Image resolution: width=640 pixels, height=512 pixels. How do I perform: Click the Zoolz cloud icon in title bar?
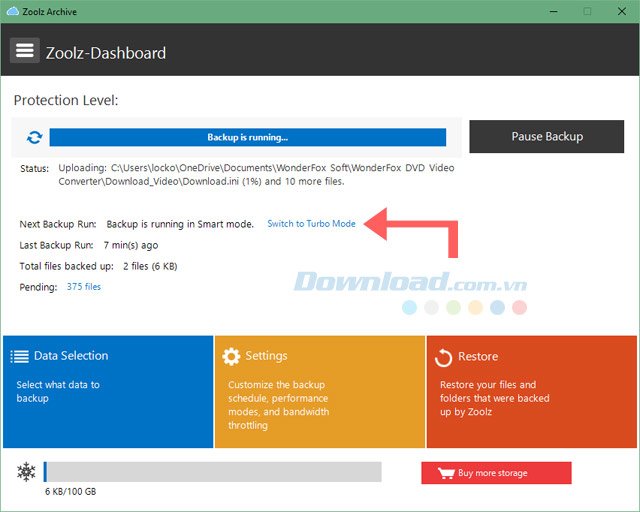click(10, 11)
